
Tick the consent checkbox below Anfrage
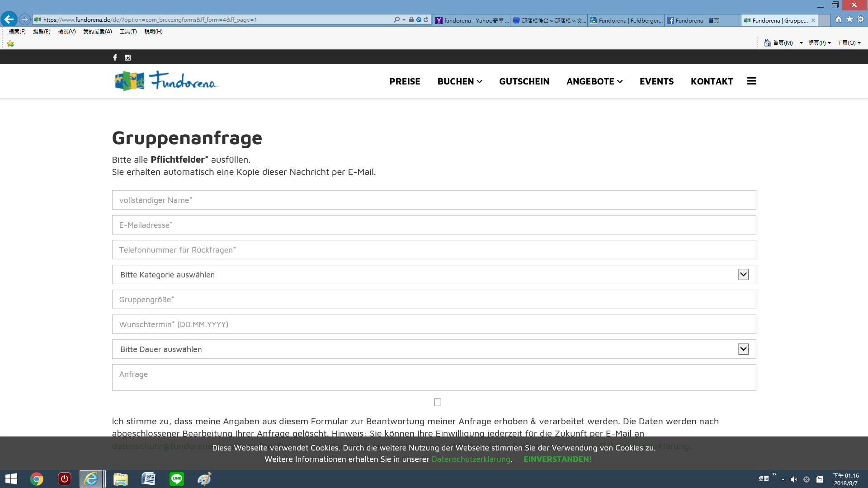[437, 402]
